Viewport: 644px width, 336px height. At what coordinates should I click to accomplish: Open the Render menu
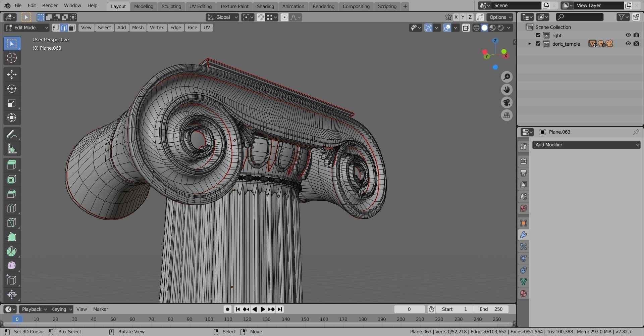(x=50, y=5)
